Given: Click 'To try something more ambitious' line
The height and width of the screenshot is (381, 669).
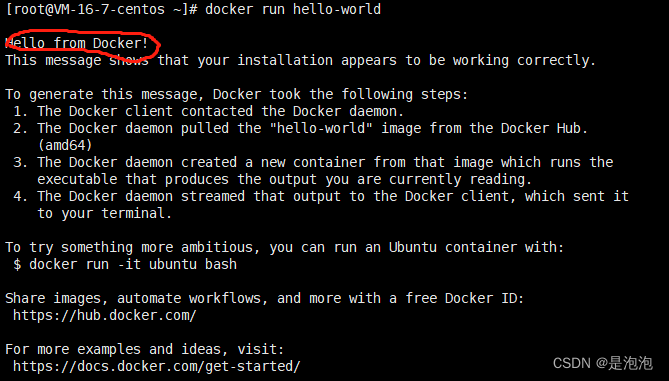Looking at the screenshot, I should pyautogui.click(x=285, y=247).
